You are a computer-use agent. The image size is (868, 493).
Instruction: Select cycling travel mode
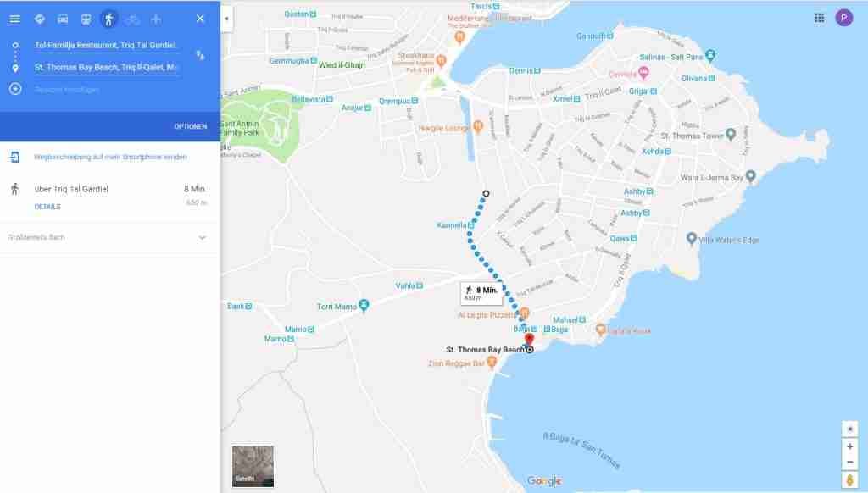(132, 19)
